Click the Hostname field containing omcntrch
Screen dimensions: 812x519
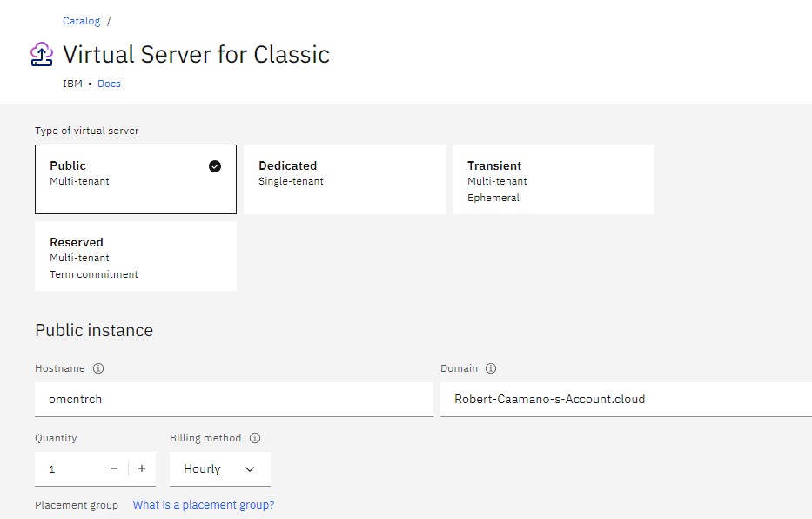233,400
